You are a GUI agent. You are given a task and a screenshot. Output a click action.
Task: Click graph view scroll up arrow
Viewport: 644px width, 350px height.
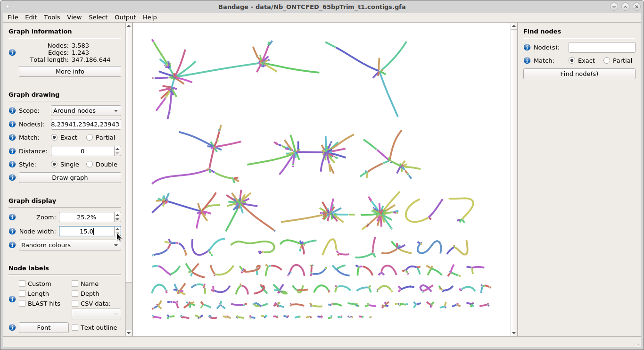pos(514,26)
